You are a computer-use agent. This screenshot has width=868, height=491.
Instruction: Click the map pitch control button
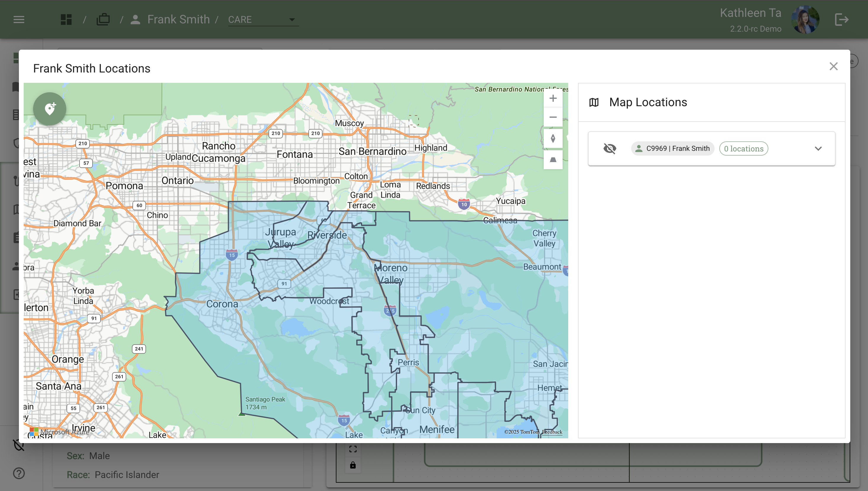[x=553, y=159]
